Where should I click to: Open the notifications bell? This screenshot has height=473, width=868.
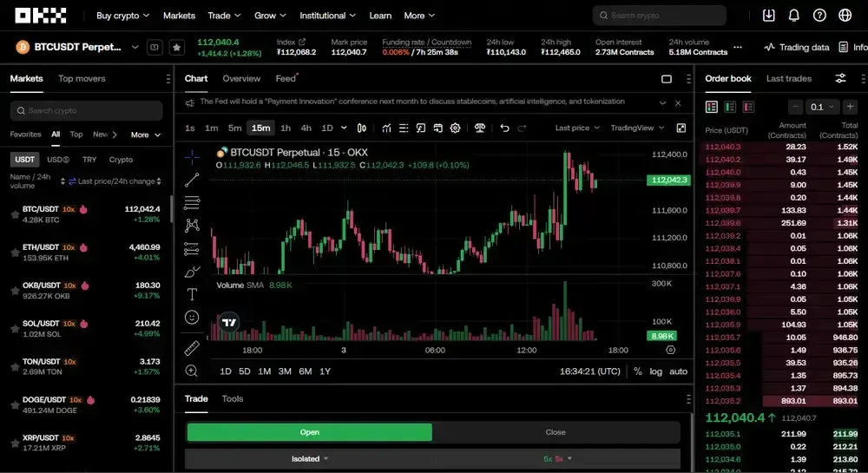(x=794, y=16)
